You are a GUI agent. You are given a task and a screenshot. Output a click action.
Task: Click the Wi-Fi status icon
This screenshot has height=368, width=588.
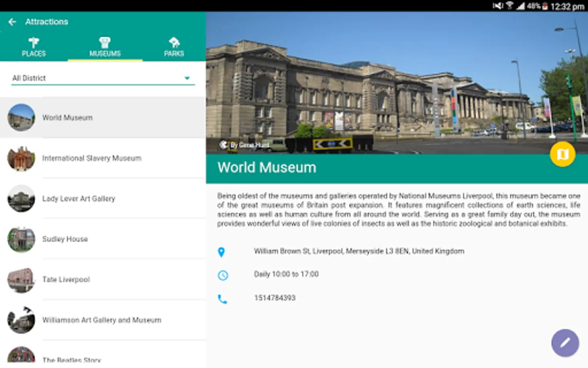point(510,5)
